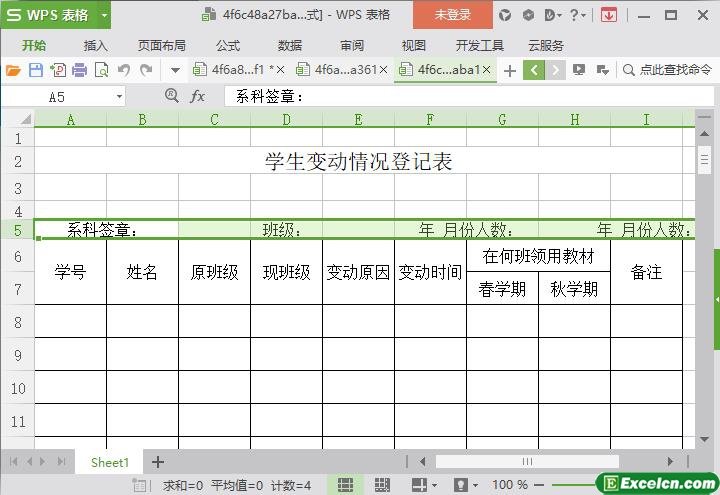
Task: Open print preview icon
Action: pyautogui.click(x=101, y=70)
